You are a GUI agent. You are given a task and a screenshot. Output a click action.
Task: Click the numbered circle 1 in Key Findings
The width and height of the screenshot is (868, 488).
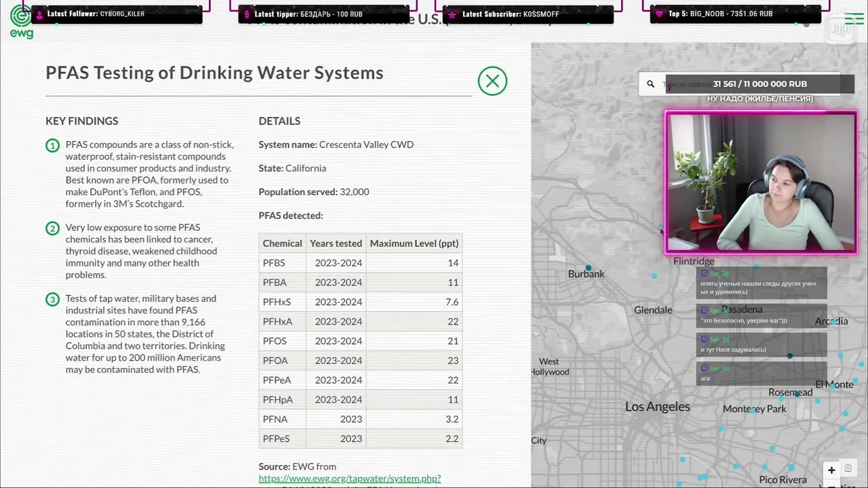[53, 145]
